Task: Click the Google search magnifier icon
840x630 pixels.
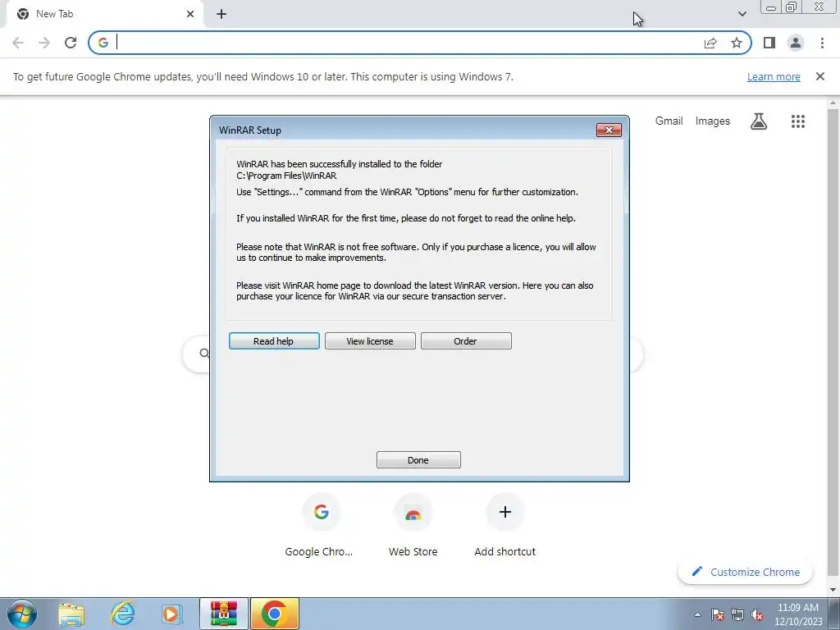Action: click(x=204, y=353)
